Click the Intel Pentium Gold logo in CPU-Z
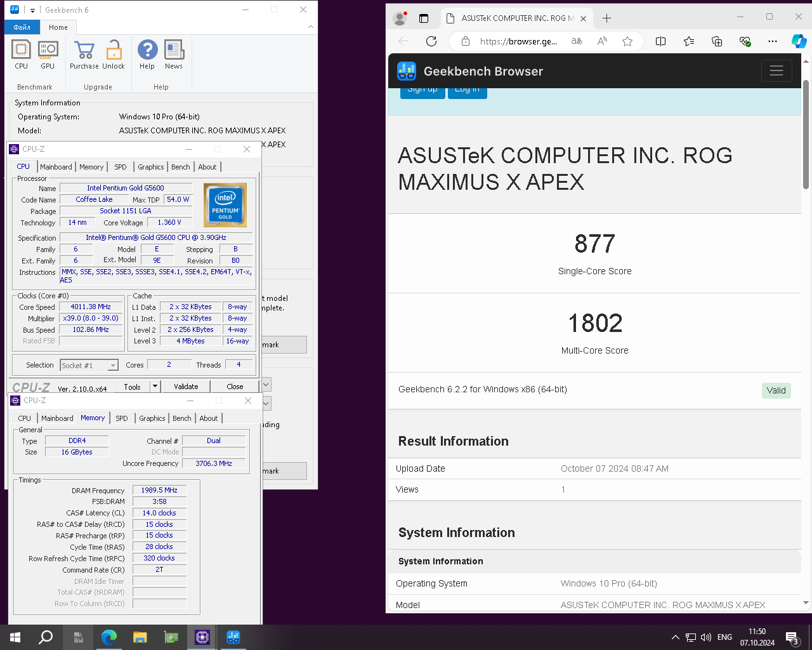Screen dimensions: 812x650 (x=225, y=205)
